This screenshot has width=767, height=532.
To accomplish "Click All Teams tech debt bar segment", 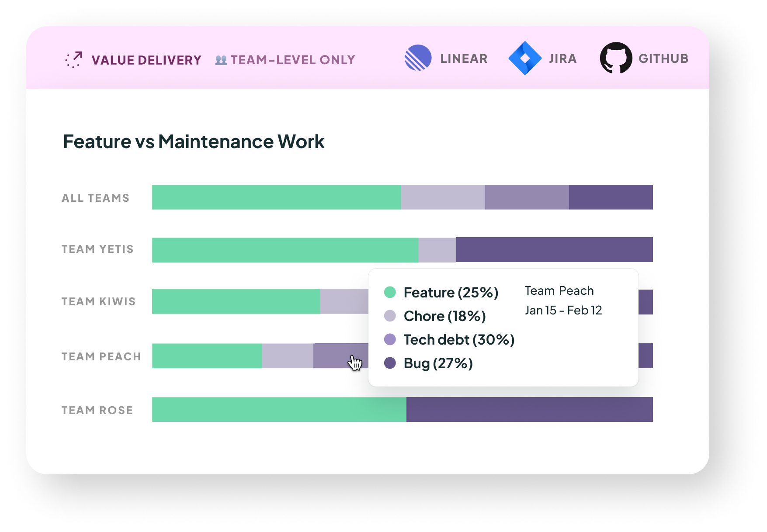I will click(527, 197).
